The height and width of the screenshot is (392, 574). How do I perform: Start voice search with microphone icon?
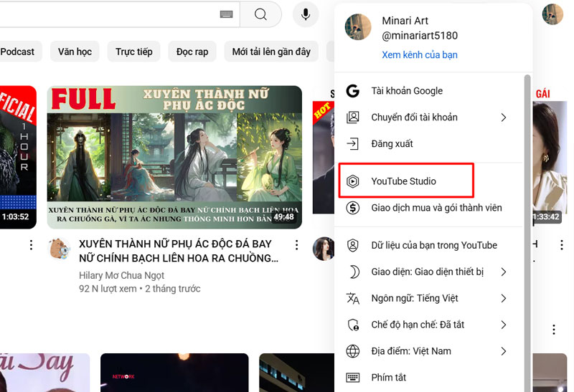tap(306, 14)
